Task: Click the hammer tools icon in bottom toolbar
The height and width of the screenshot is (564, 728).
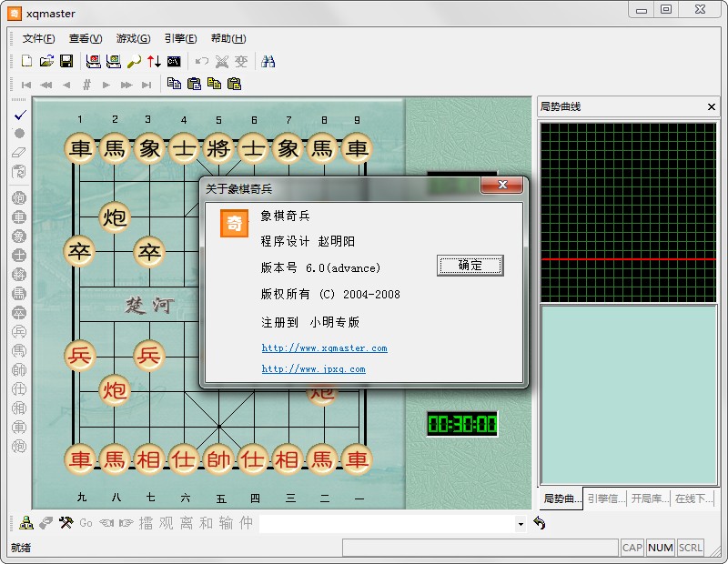Action: (x=66, y=523)
